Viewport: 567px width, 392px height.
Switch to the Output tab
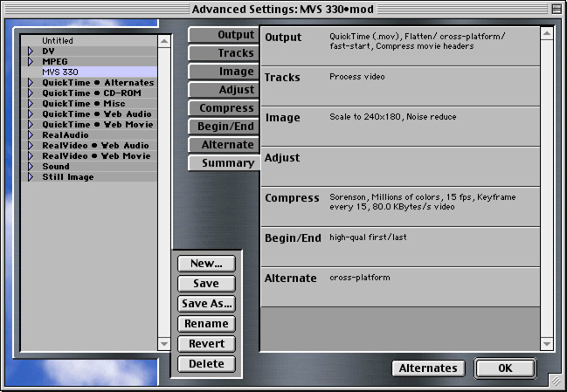(x=224, y=35)
